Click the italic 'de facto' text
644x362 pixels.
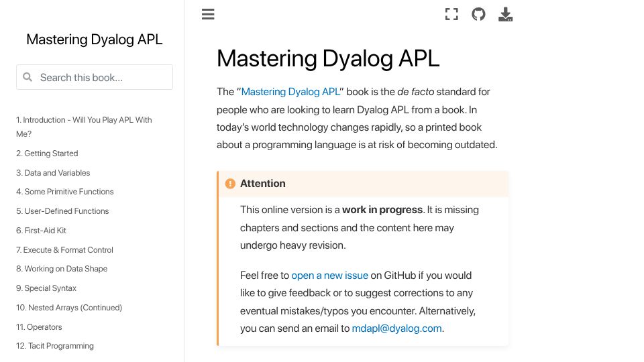[x=416, y=92]
